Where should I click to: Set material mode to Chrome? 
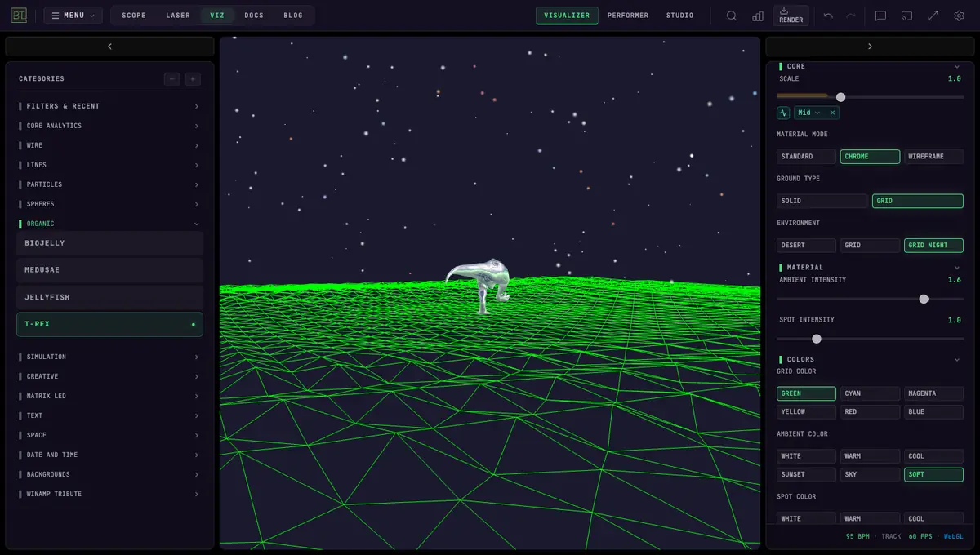870,157
